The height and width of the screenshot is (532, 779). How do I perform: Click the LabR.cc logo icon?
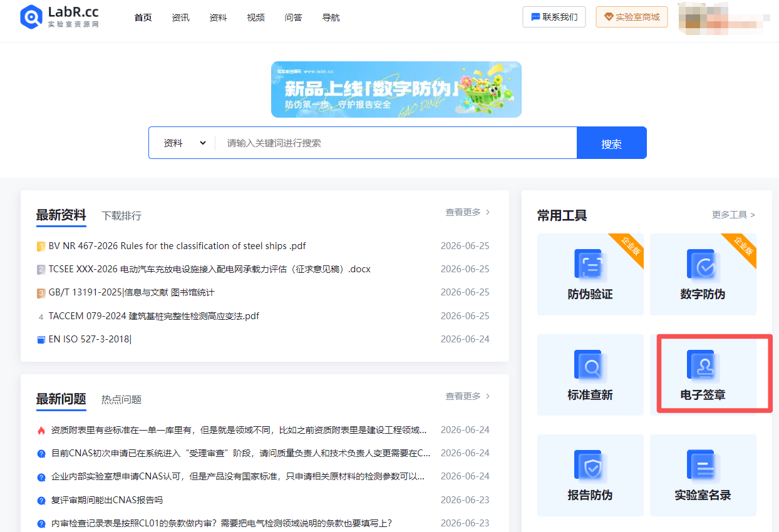(31, 18)
